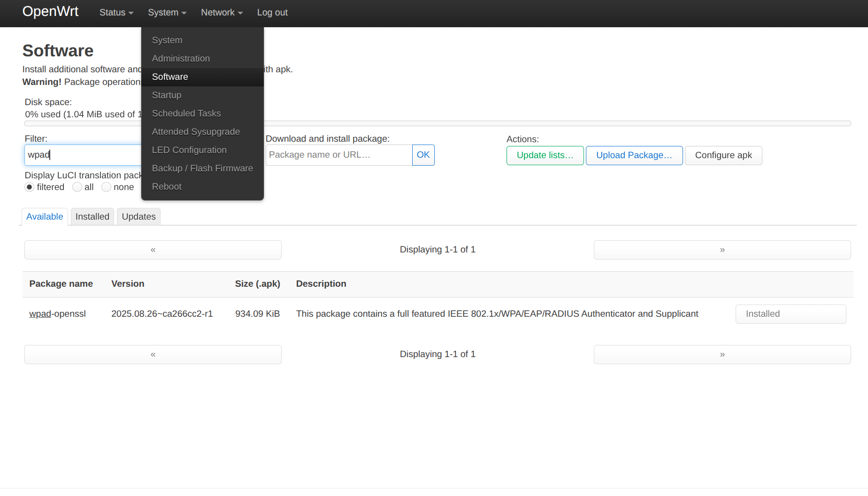Open Attended Sysupgrade menu entry
This screenshot has width=868, height=496.
point(202,132)
